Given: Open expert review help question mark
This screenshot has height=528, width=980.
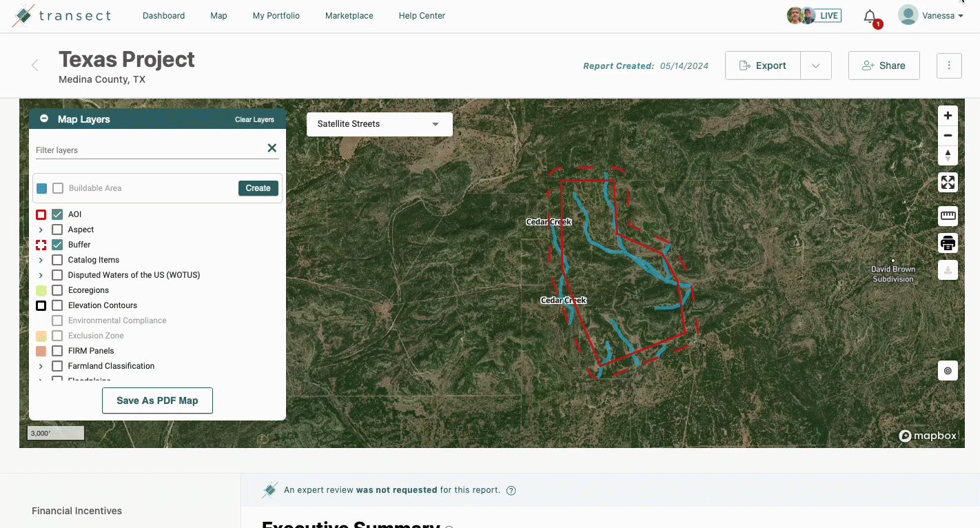Looking at the screenshot, I should (511, 491).
